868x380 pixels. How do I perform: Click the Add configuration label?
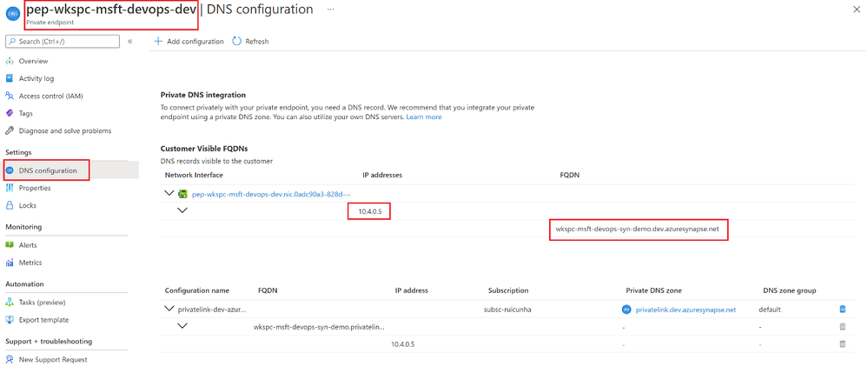pos(195,42)
